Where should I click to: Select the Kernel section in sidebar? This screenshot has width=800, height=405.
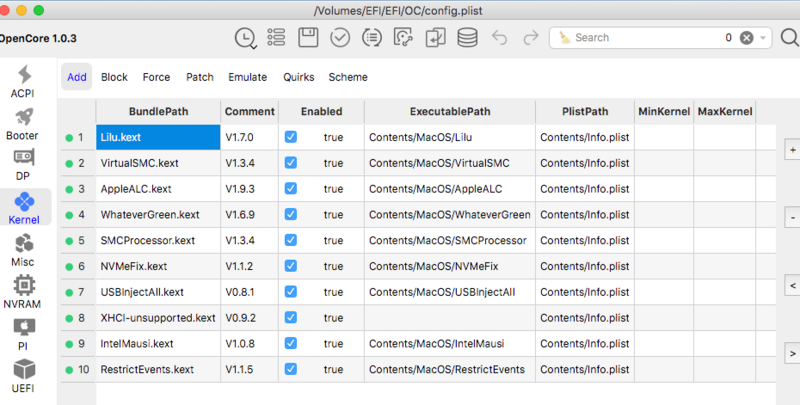click(x=24, y=208)
